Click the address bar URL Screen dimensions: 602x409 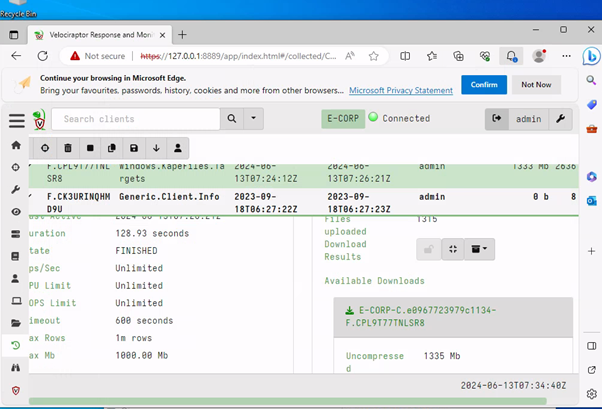tap(238, 56)
